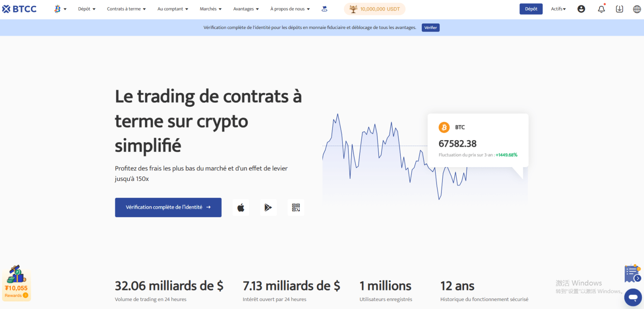Click the orange Bitcoin icon on BTC card

pyautogui.click(x=444, y=127)
